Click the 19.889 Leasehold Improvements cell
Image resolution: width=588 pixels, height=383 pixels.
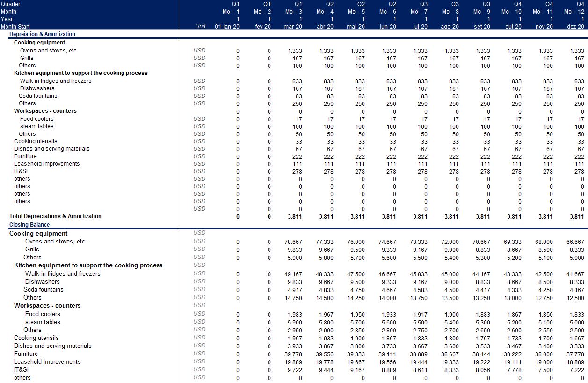tap(293, 362)
